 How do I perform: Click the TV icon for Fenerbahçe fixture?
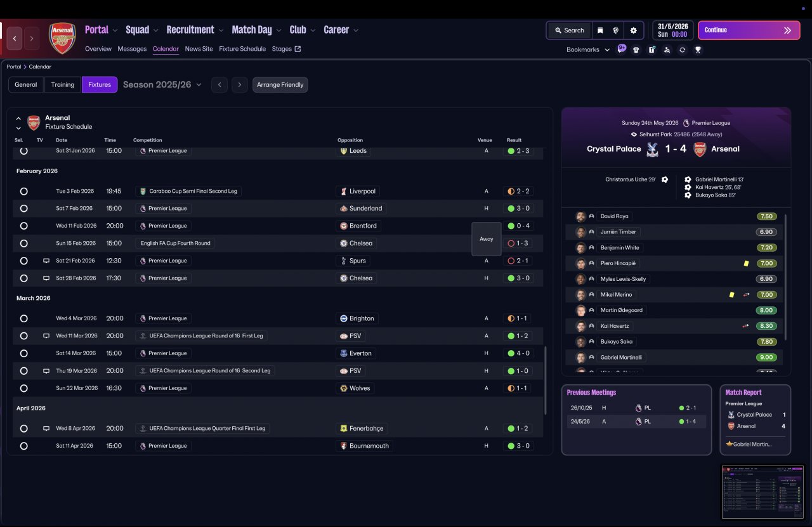point(46,429)
